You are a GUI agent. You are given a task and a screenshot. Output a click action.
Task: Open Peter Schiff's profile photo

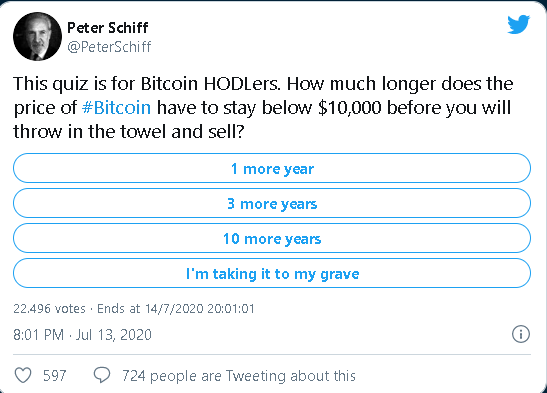[x=37, y=37]
